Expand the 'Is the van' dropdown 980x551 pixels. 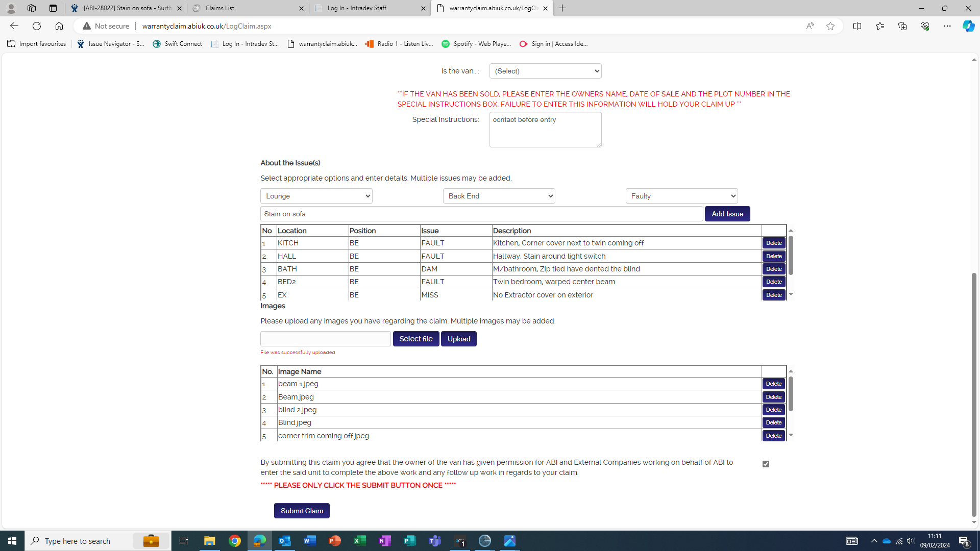(545, 71)
